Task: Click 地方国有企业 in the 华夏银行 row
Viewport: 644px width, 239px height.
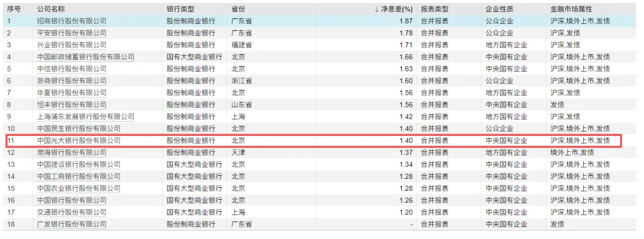Action: coord(506,93)
